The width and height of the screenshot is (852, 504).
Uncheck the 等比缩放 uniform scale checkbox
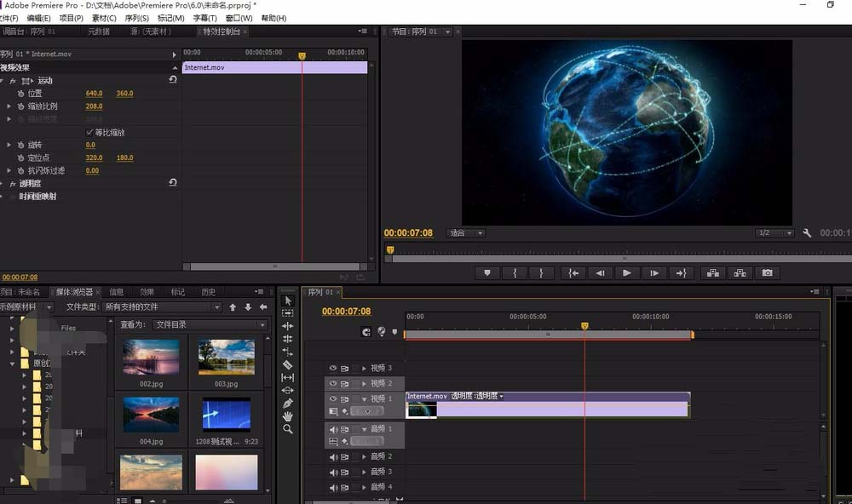point(89,133)
